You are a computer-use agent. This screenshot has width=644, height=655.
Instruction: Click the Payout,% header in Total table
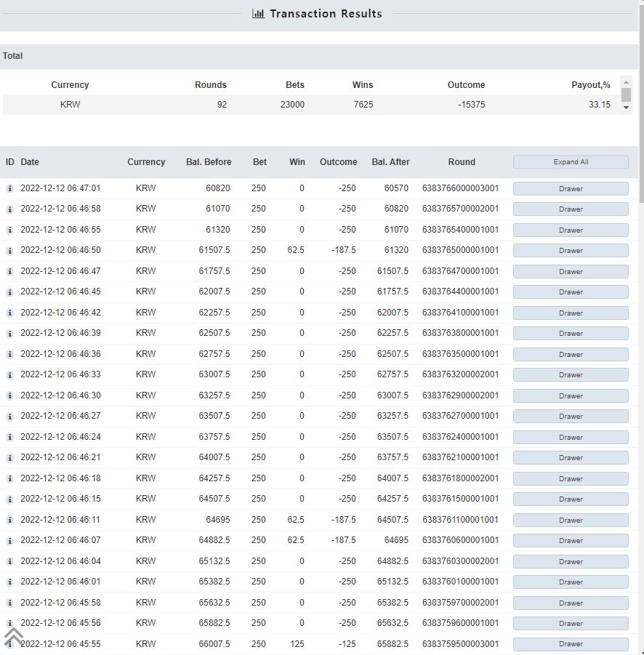tap(590, 85)
